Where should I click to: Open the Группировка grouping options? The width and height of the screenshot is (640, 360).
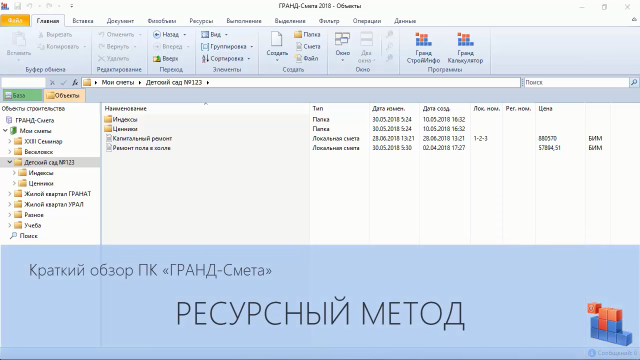click(227, 47)
